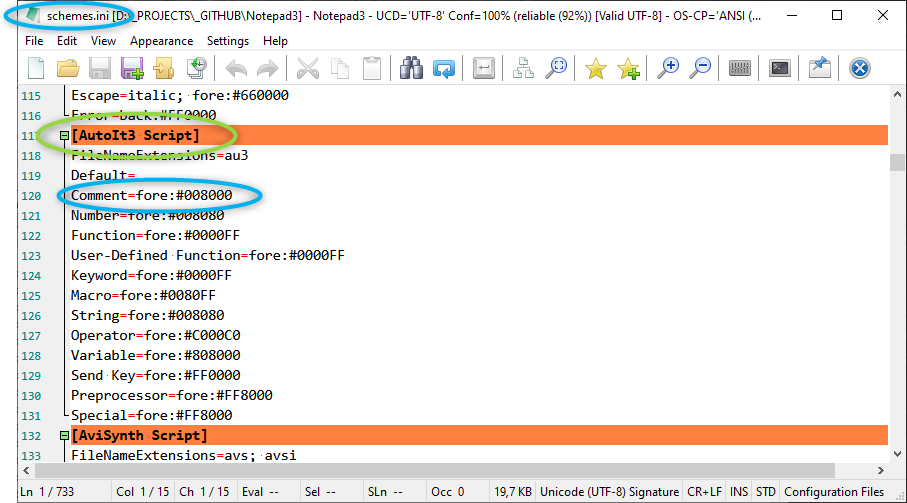This screenshot has height=503, width=907.
Task: Click 'Eval --' status entry
Action: click(260, 492)
